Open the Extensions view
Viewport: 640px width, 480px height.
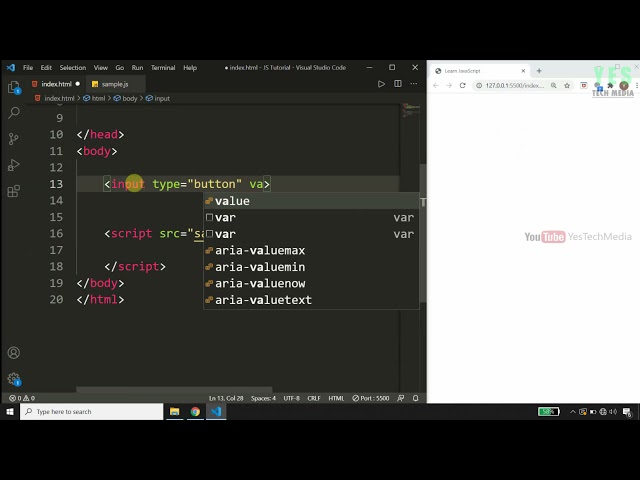click(x=13, y=191)
